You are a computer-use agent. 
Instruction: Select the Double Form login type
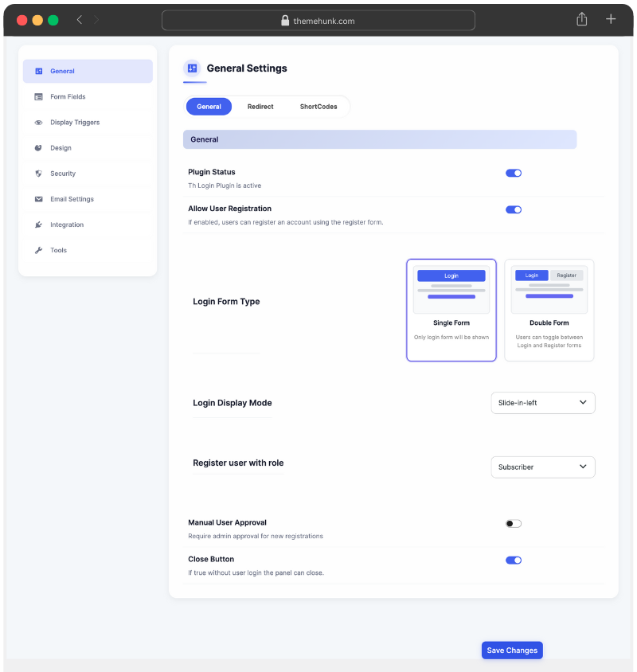(549, 310)
